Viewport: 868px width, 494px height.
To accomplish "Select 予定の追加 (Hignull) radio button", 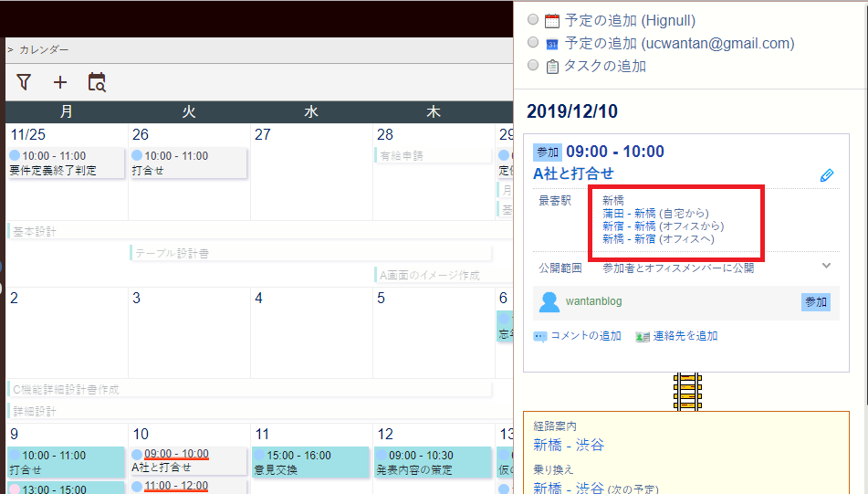I will (x=533, y=19).
